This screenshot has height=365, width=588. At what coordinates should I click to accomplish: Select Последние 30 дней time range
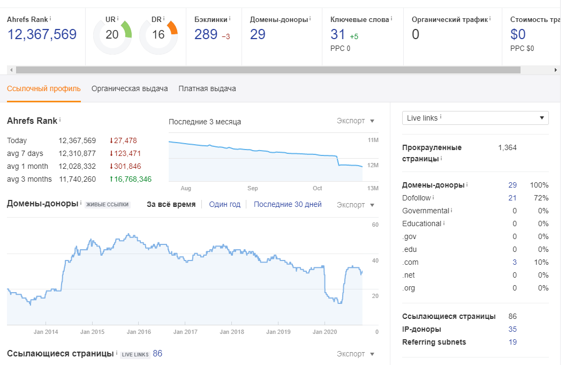[x=288, y=204]
